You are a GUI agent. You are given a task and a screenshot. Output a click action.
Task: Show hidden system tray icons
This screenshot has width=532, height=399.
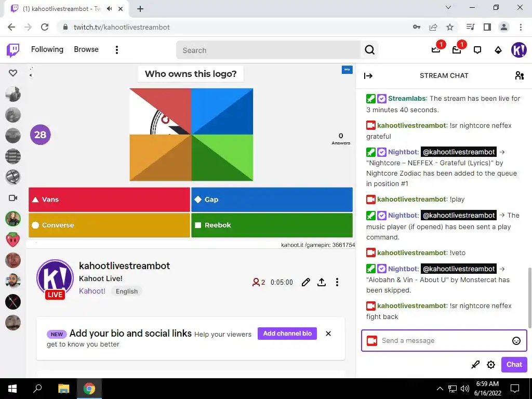click(x=440, y=389)
